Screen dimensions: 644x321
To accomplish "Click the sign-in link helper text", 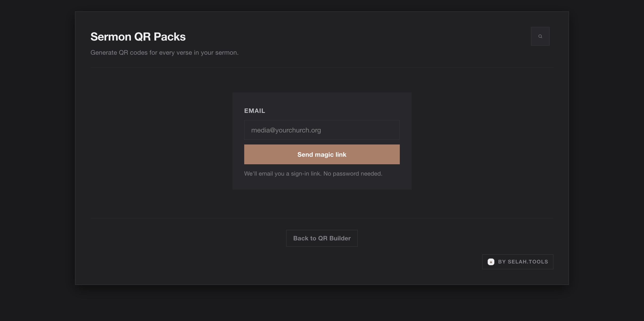I will coord(313,173).
